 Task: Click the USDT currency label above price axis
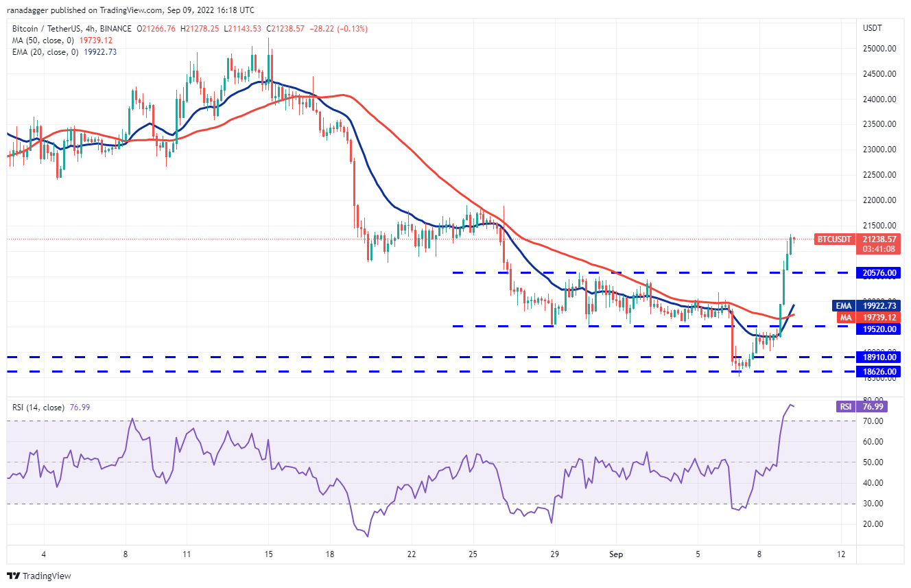click(x=871, y=28)
